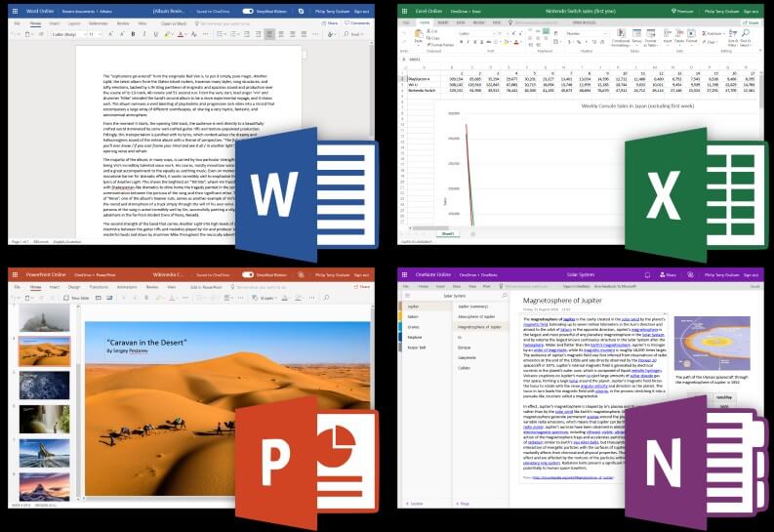Click Sort & Filter in Excel ribbon
Image resolution: width=774 pixels, height=532 pixels.
pos(733,37)
